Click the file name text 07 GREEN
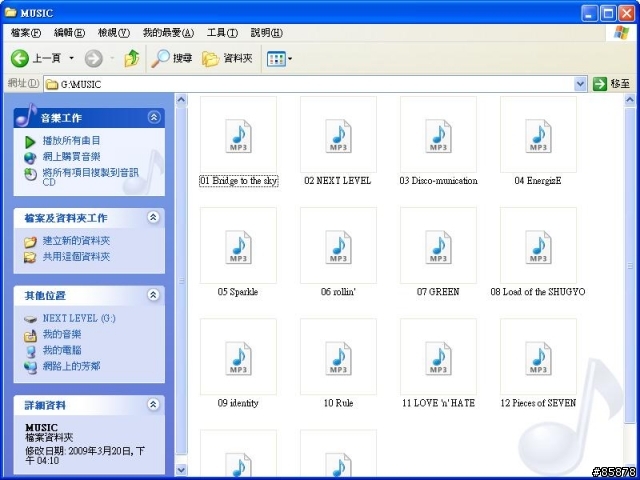Screen dimensions: 640x480 (x=438, y=292)
